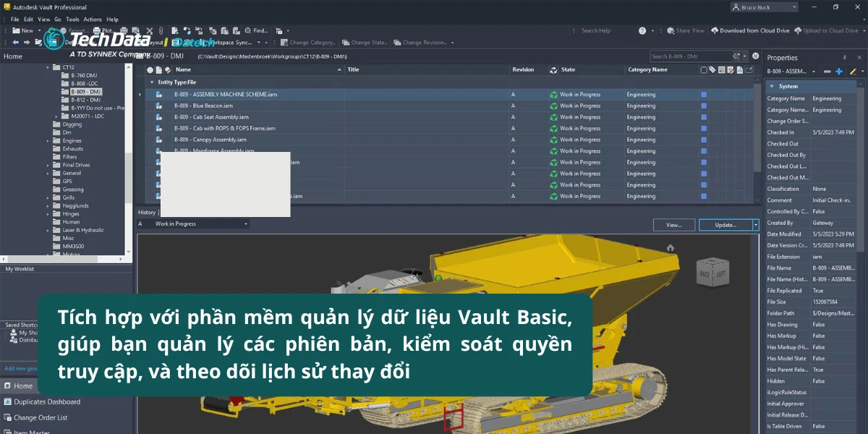Click the Find toolbar icon
This screenshot has width=868, height=434.
pyautogui.click(x=248, y=30)
